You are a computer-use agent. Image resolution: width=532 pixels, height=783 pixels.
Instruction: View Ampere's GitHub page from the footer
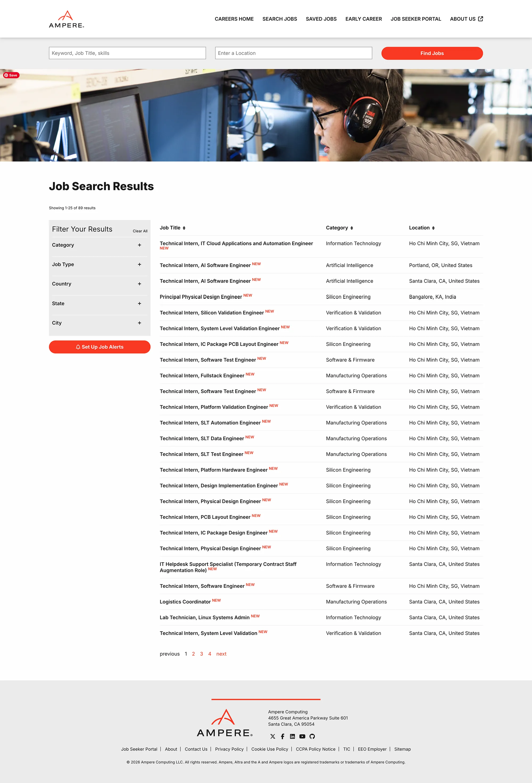pos(313,736)
